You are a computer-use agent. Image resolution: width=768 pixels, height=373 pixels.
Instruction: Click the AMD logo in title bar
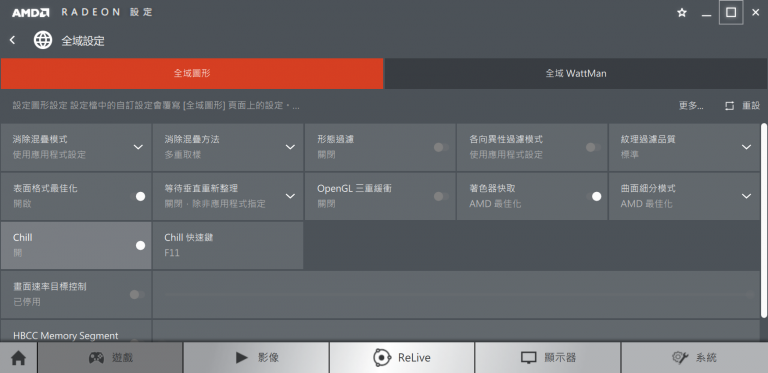tap(30, 13)
